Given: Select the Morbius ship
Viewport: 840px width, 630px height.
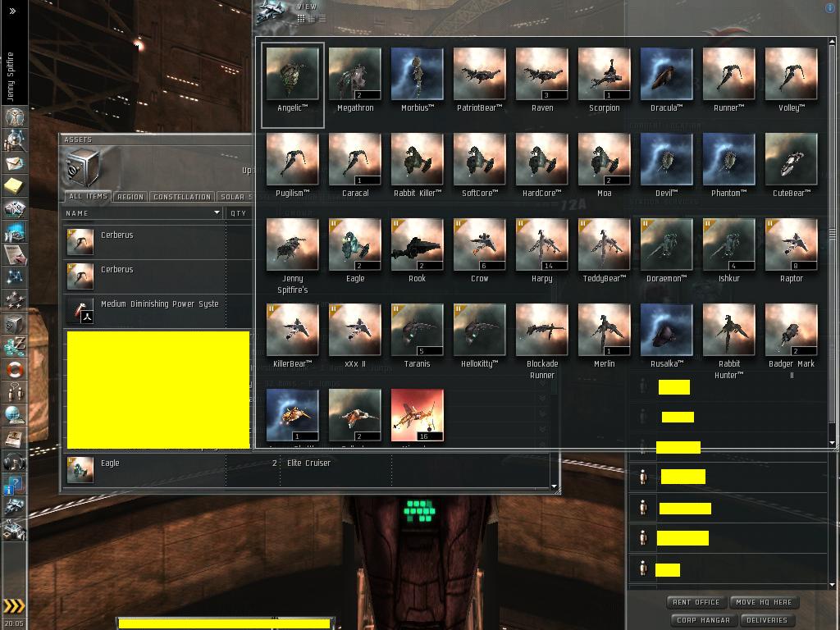Looking at the screenshot, I should [418, 80].
